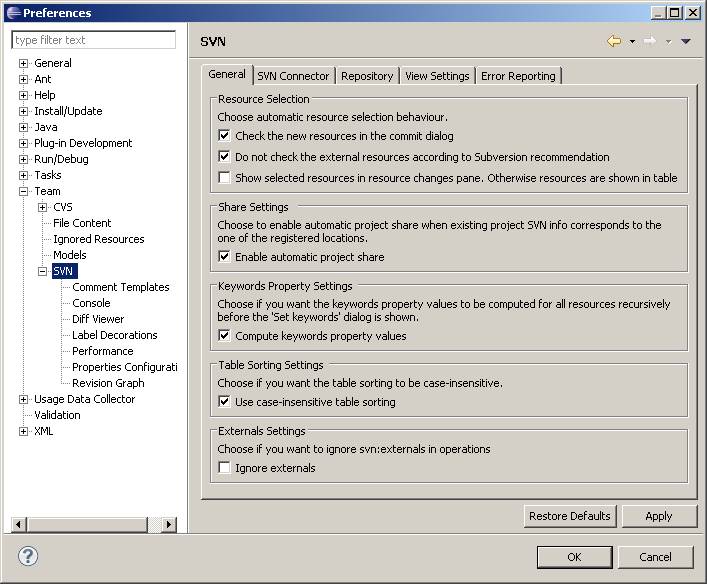Screen dimensions: 707x584
Task: Expand the General tree node
Action: click(x=23, y=63)
